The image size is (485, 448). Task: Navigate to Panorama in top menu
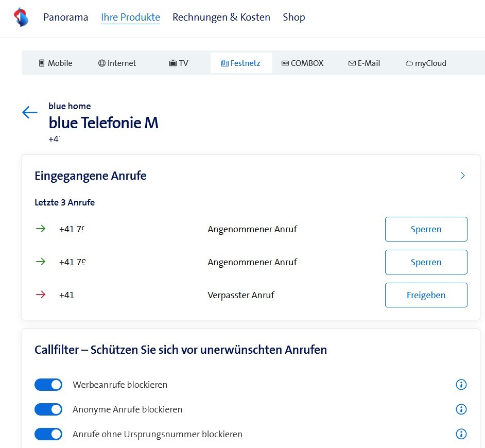pyautogui.click(x=65, y=17)
